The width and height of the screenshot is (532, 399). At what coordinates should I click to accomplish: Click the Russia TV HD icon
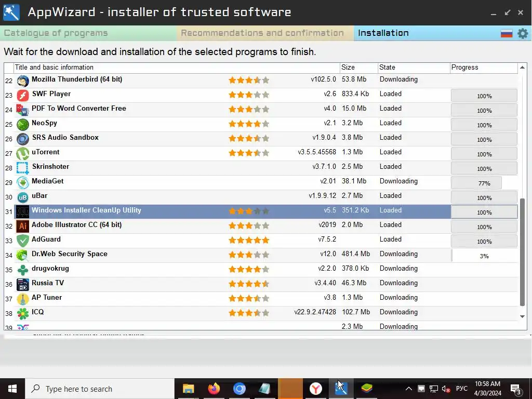[23, 285]
